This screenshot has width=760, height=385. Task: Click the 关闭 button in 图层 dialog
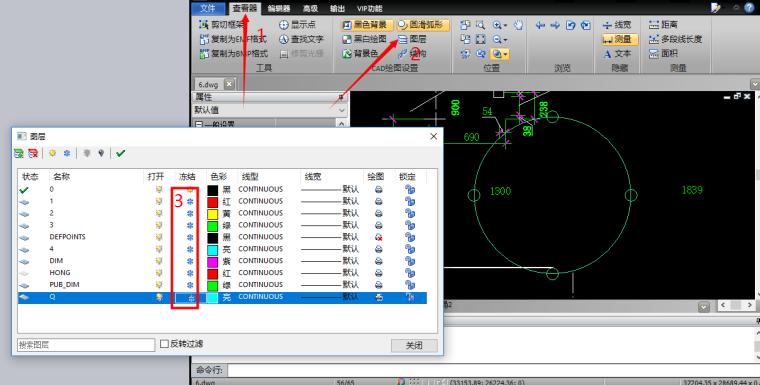[414, 345]
